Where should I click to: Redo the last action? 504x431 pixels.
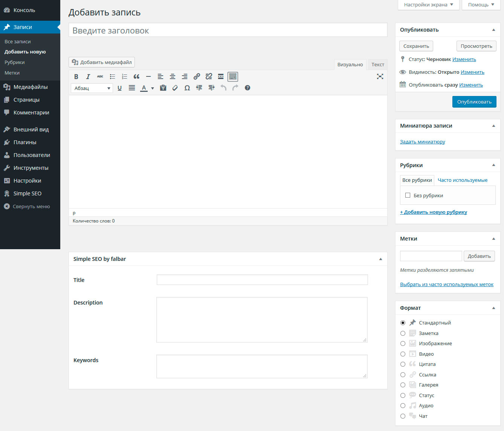click(x=235, y=88)
